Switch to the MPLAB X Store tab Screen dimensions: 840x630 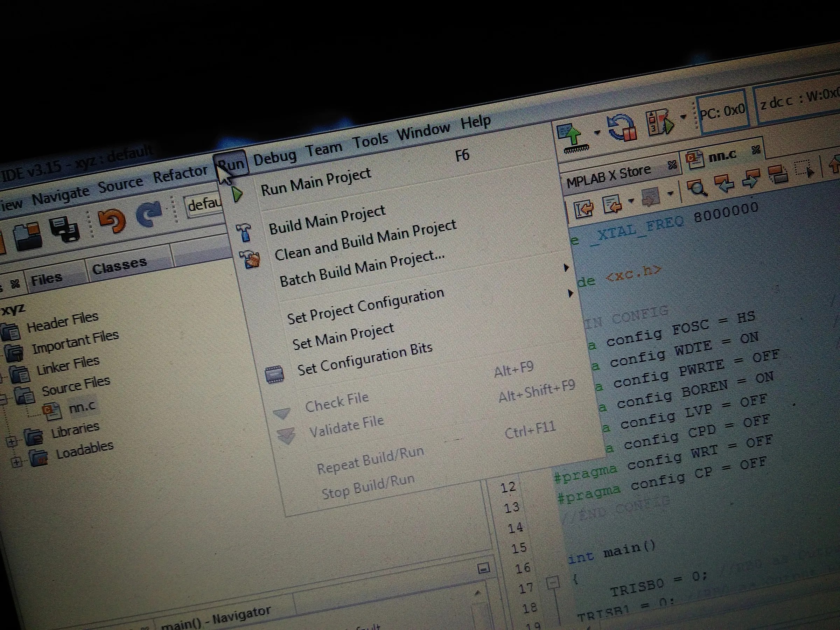[x=609, y=177]
